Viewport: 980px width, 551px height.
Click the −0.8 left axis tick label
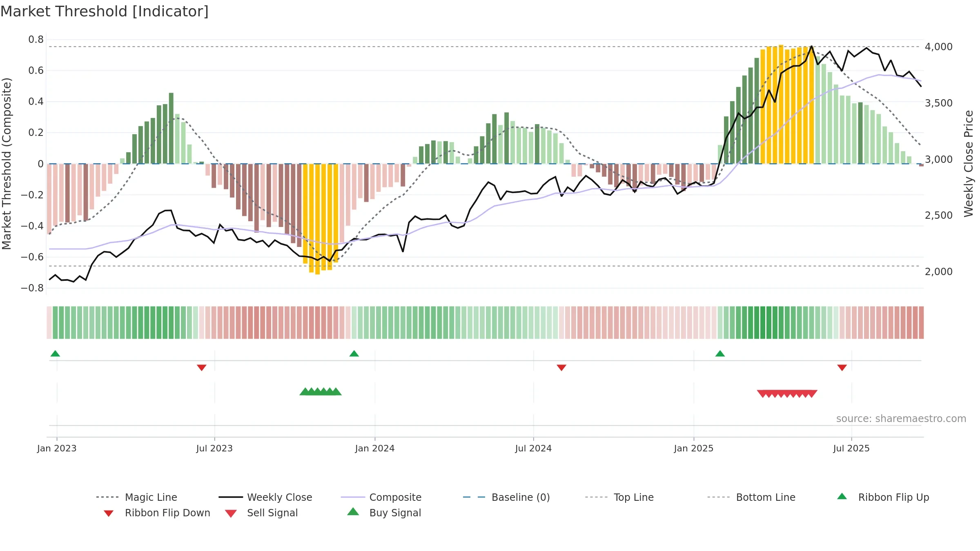click(32, 288)
